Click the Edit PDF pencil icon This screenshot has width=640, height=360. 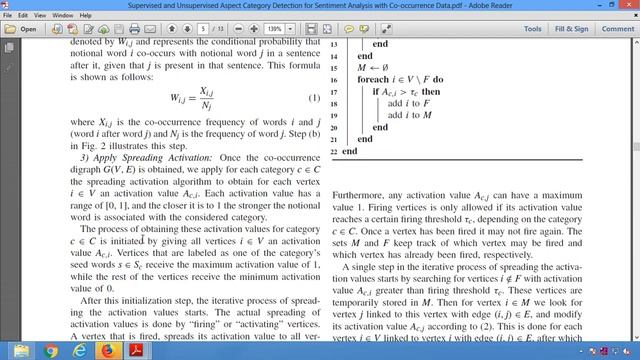[x=88, y=29]
